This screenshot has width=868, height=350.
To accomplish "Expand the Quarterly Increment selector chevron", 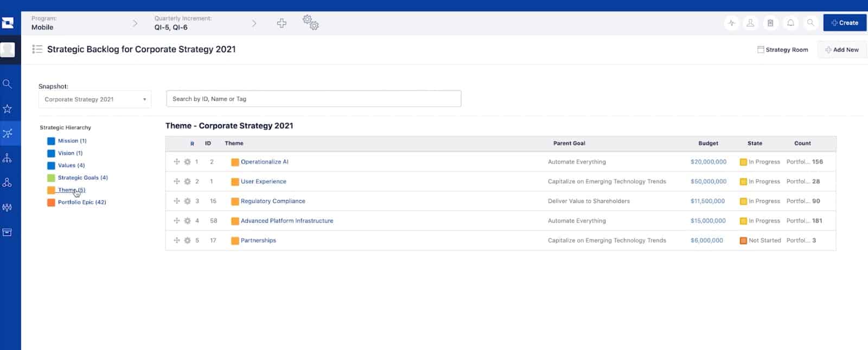I will coord(254,23).
